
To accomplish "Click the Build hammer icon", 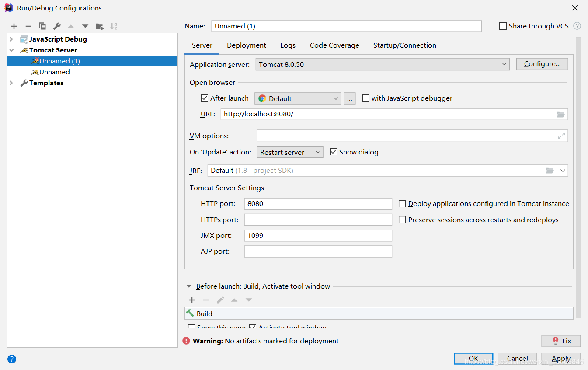I will (190, 313).
